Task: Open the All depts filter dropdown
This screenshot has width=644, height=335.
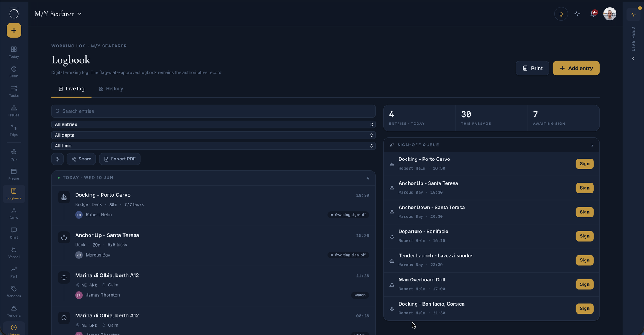Action: (214, 135)
